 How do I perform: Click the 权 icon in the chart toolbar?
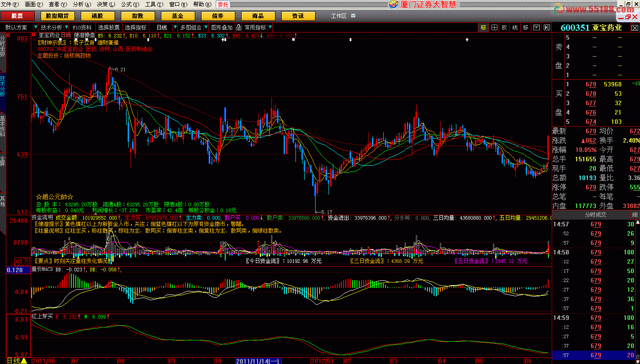(x=505, y=28)
